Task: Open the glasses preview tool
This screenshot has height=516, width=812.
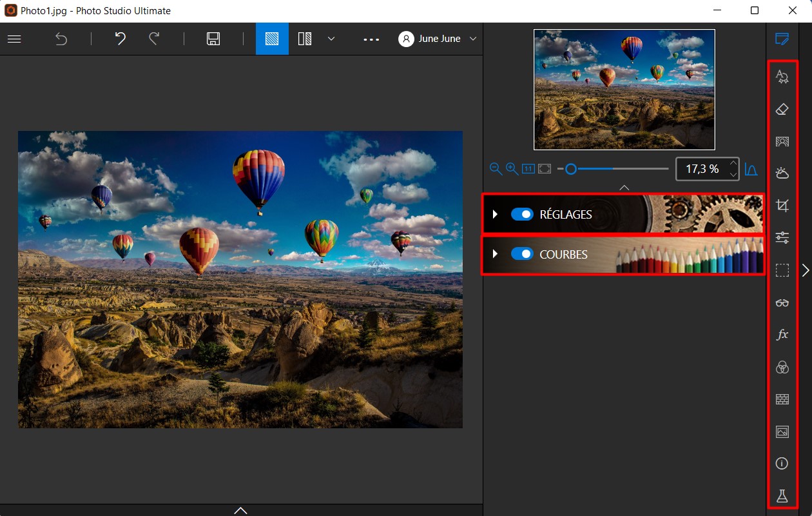Action: [x=782, y=303]
